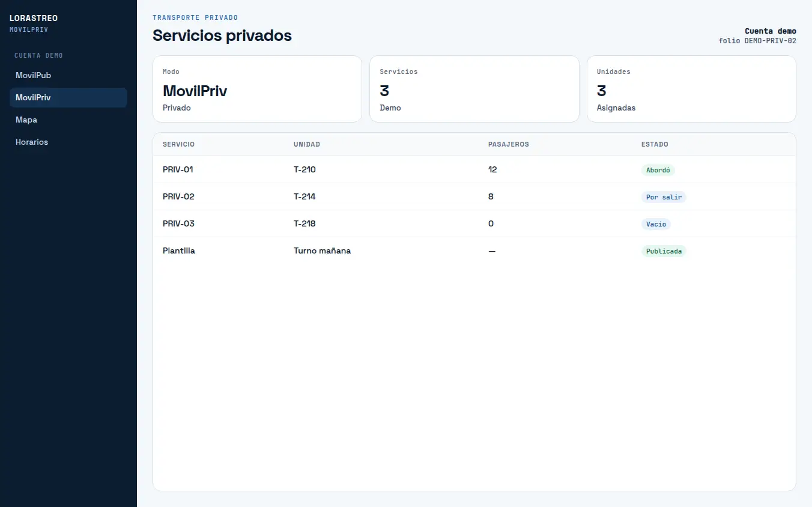Select MovilPriv in the sidebar
This screenshot has height=507, width=812.
pos(68,97)
